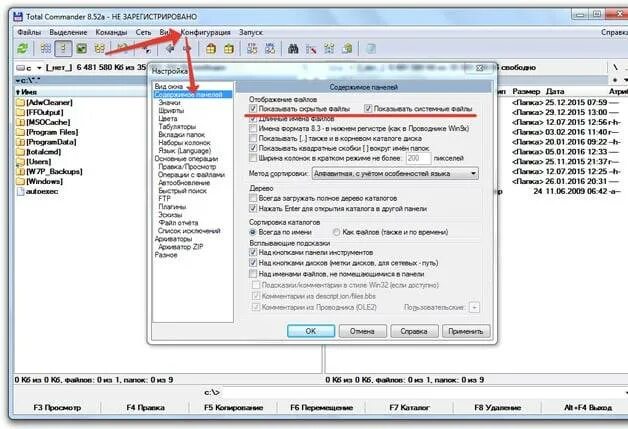The height and width of the screenshot is (429, 628).
Task: Open the 'Запуск' menu
Action: tap(251, 32)
